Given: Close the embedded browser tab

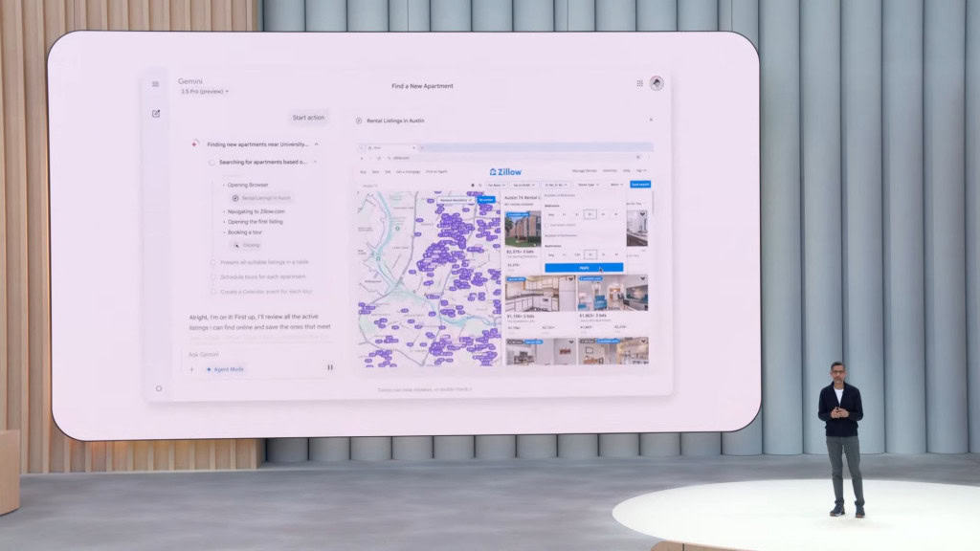Looking at the screenshot, I should coord(414,147).
